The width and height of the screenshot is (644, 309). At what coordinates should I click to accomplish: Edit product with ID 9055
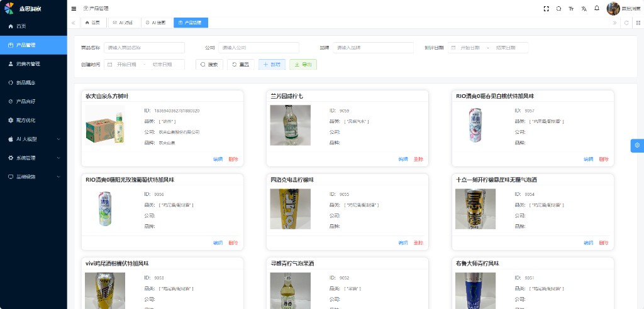pyautogui.click(x=403, y=243)
